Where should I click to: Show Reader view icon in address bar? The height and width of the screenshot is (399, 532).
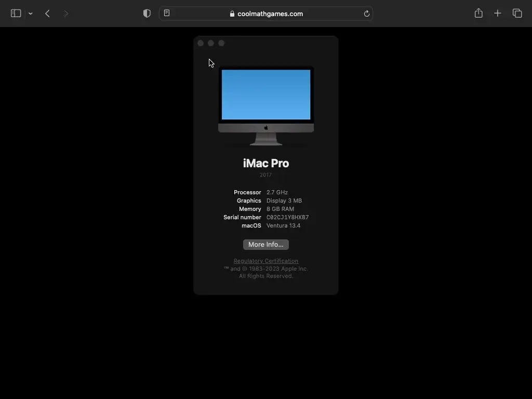click(x=167, y=13)
